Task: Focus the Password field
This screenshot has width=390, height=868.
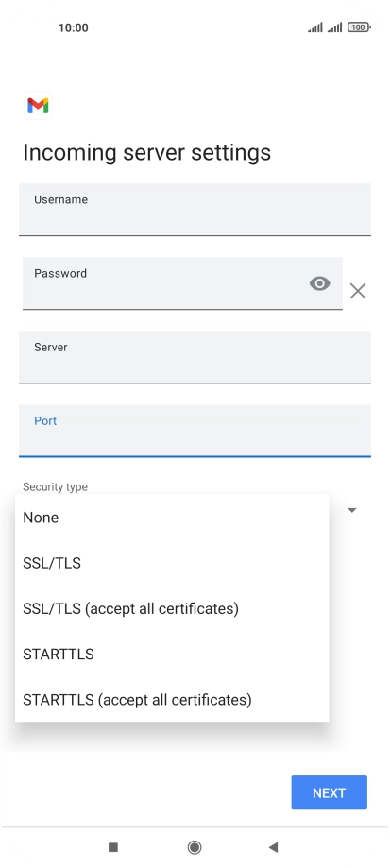Action: [182, 283]
